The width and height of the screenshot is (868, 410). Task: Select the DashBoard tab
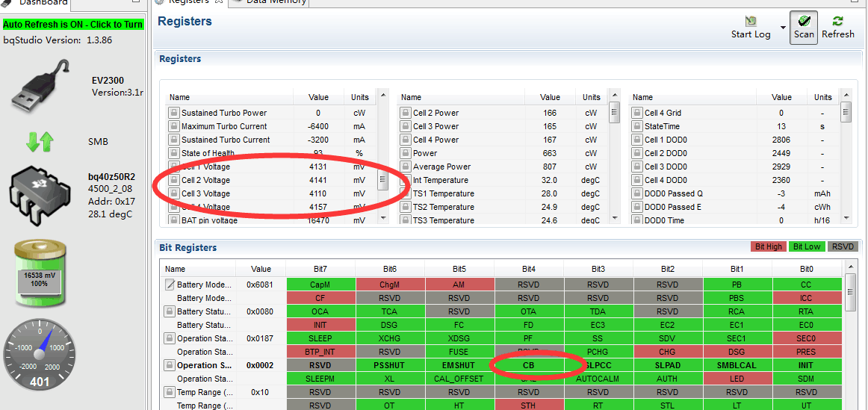(x=35, y=2)
